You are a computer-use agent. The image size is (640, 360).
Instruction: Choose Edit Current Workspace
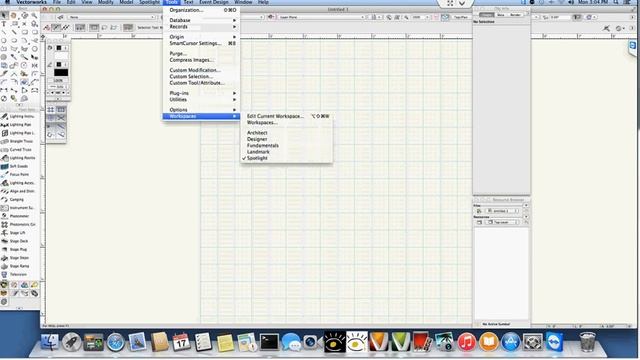click(x=287, y=116)
